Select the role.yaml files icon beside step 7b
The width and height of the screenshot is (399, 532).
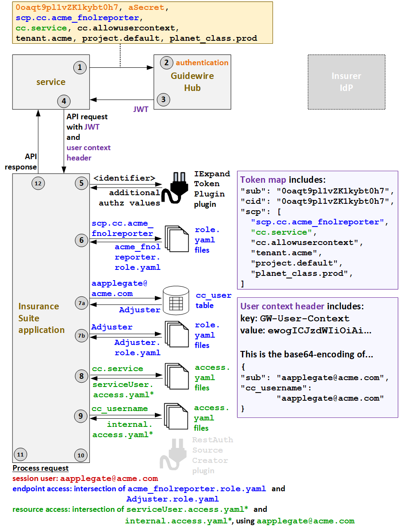coord(177,335)
